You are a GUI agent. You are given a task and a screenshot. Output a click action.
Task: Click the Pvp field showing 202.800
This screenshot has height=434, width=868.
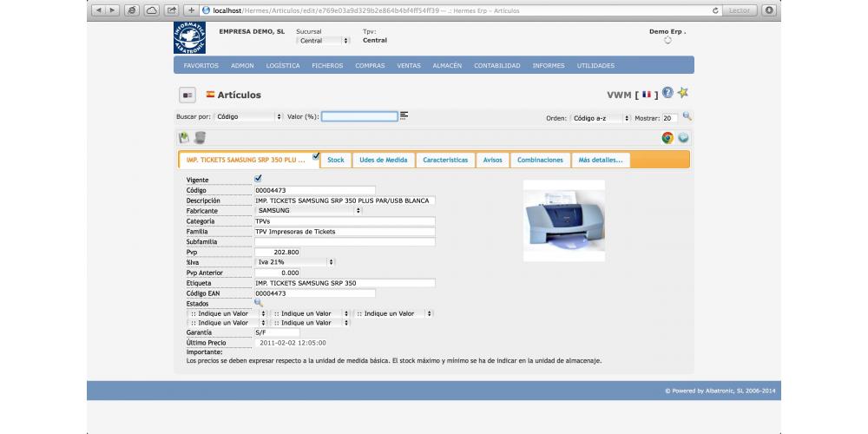point(278,252)
